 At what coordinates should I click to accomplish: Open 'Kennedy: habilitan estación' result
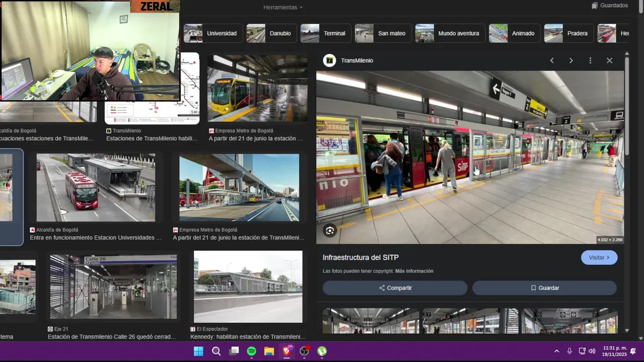click(248, 337)
